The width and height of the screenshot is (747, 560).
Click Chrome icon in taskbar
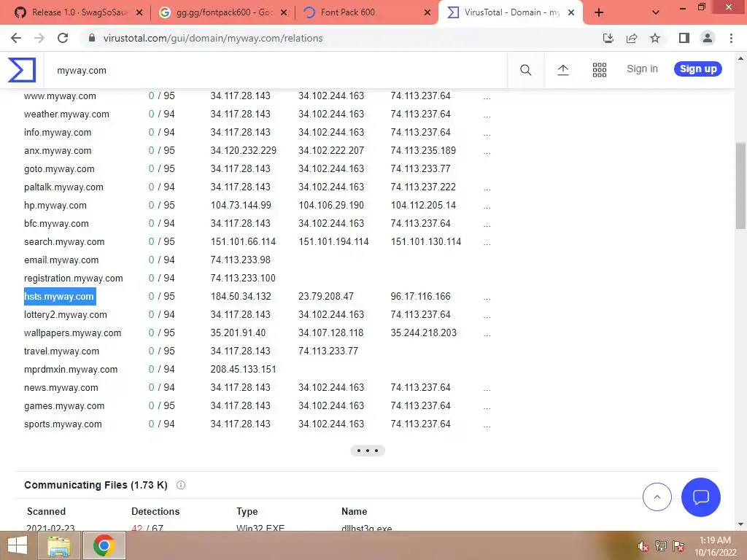[104, 545]
